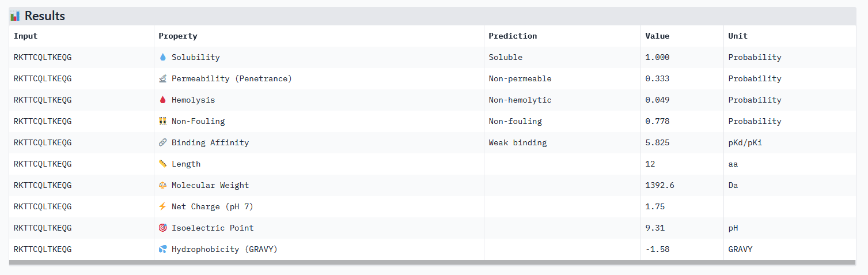Viewport: 868px width, 275px height.
Task: Click the lightning bolt Net Charge icon
Action: tap(163, 206)
